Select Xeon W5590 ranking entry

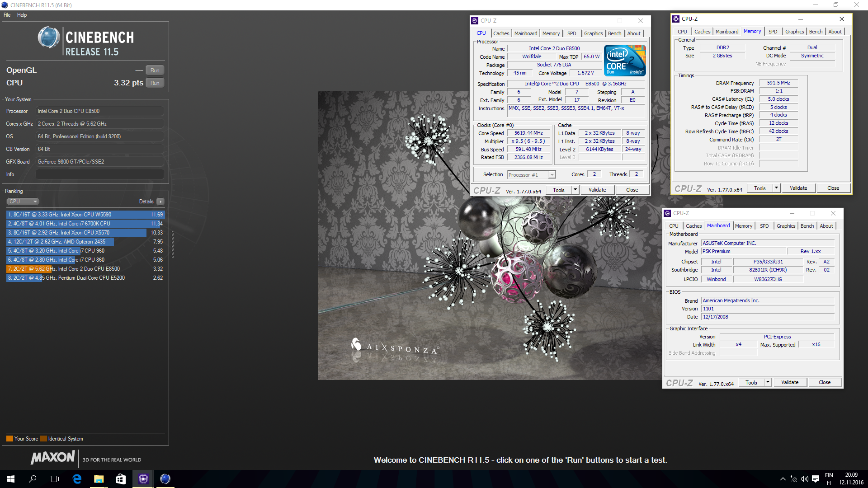(x=85, y=215)
